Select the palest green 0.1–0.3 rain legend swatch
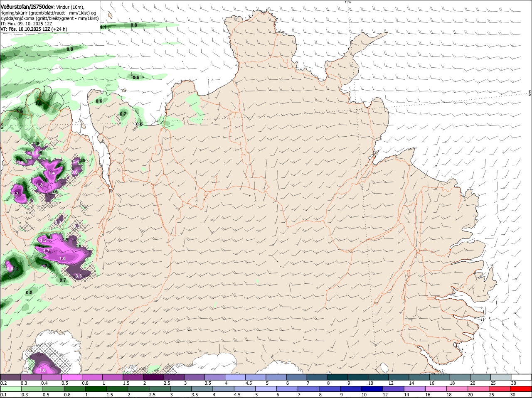 click(11, 388)
